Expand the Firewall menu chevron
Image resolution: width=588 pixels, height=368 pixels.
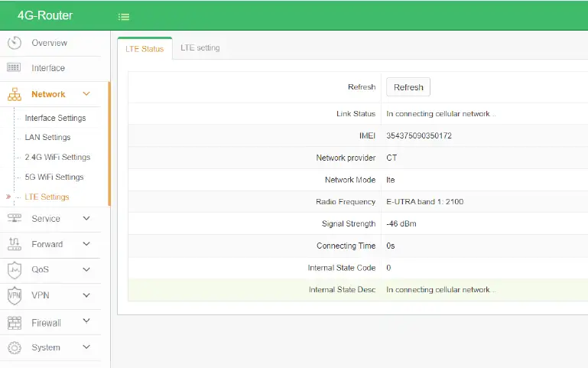point(86,321)
